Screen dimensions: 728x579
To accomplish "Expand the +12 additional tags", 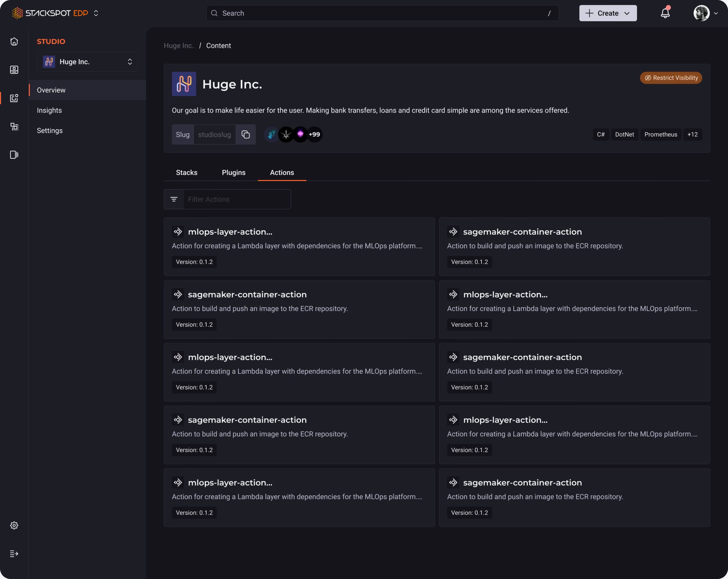I will (x=693, y=134).
